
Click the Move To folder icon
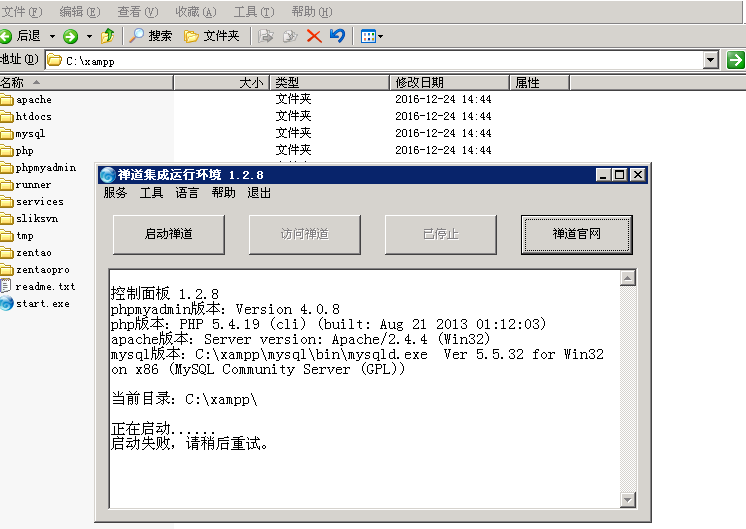(x=265, y=36)
